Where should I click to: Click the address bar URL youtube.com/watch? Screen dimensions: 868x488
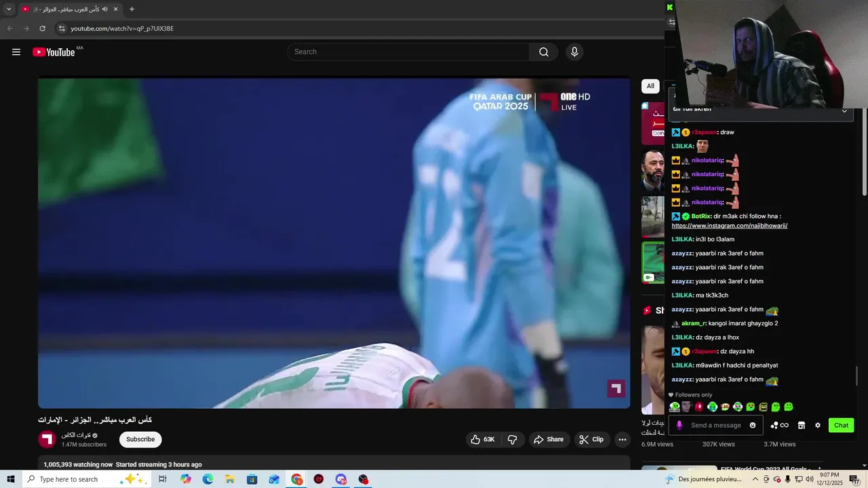(x=122, y=28)
